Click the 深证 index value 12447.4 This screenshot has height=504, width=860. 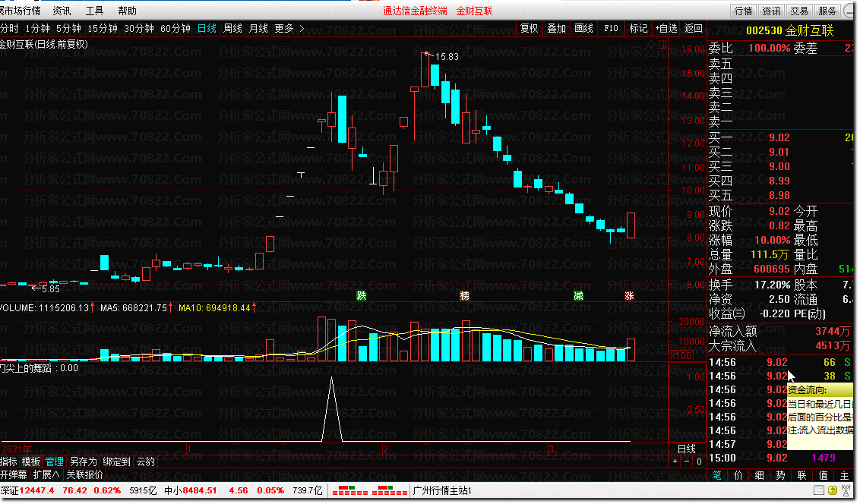[36, 490]
